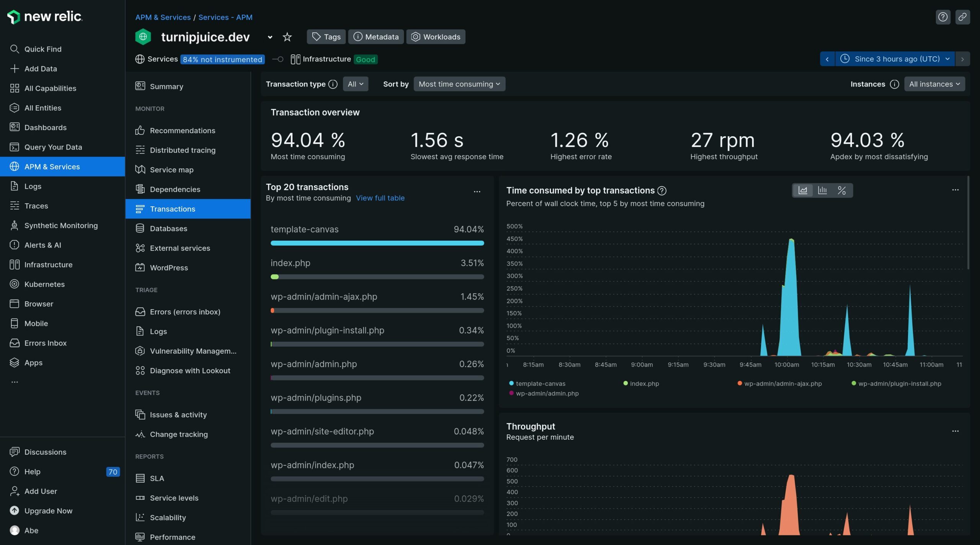Open Errors Inbox in sidebar

[x=62, y=343]
